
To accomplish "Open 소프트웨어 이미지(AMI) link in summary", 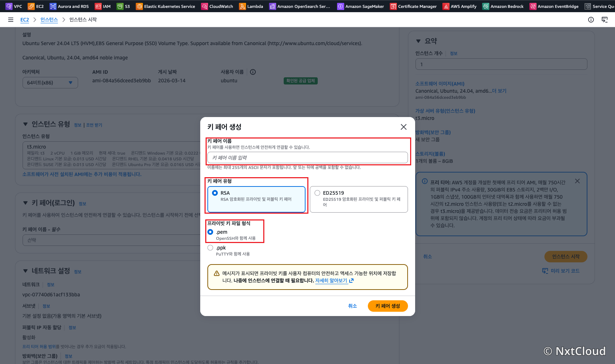I will [440, 84].
